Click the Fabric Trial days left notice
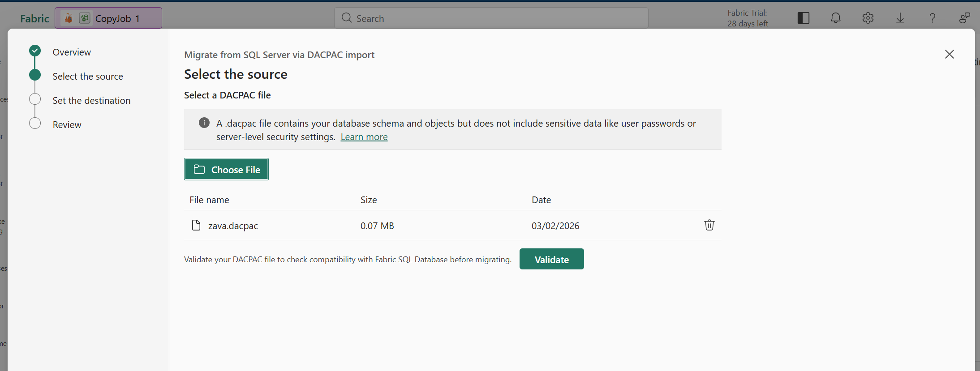Viewport: 980px width, 371px height. (x=748, y=18)
